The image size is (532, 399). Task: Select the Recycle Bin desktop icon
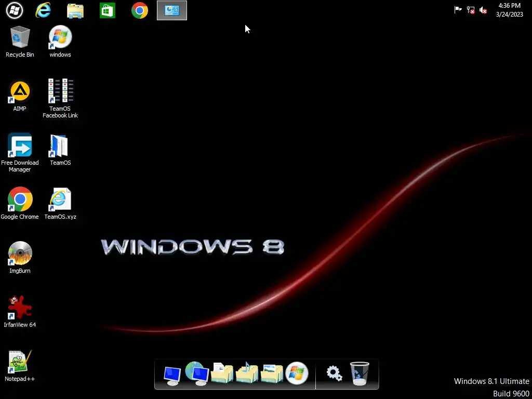click(x=20, y=42)
